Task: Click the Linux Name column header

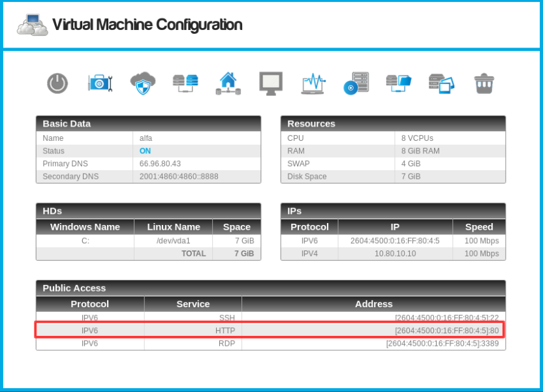Action: point(174,227)
